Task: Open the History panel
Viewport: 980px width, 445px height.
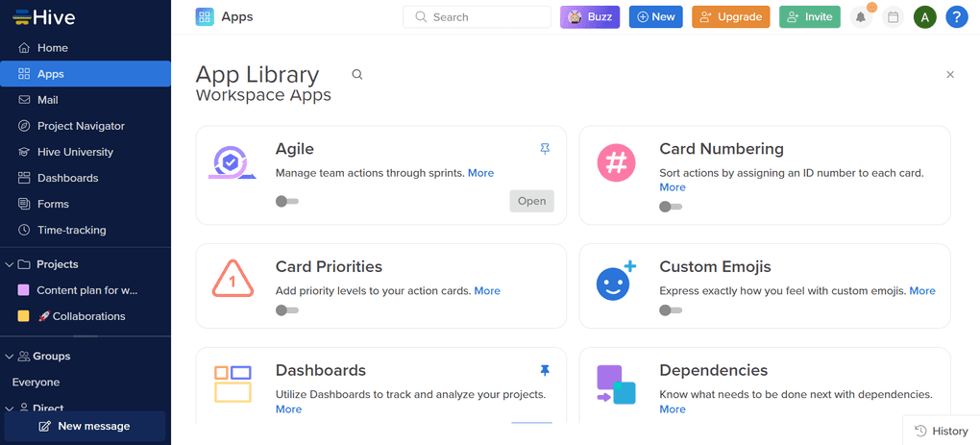Action: point(942,431)
